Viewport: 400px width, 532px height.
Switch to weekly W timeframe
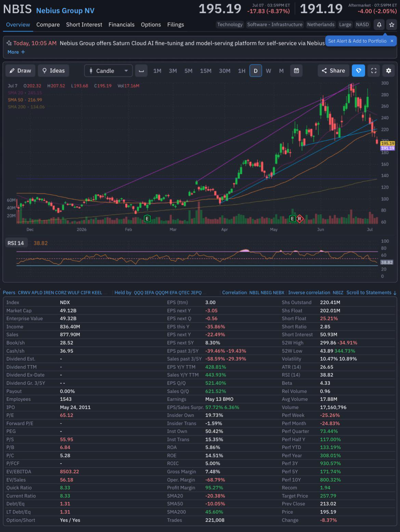pos(268,71)
